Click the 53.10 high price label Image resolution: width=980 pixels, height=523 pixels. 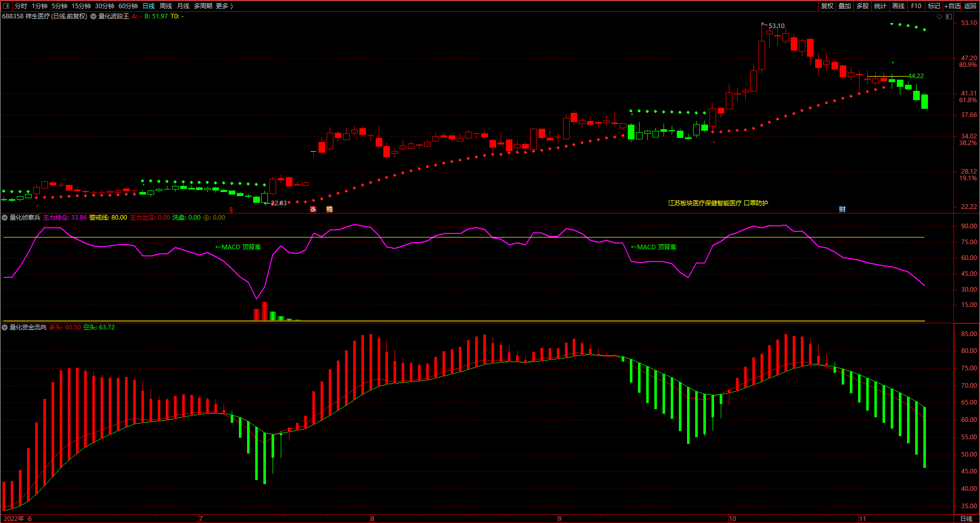pos(777,26)
